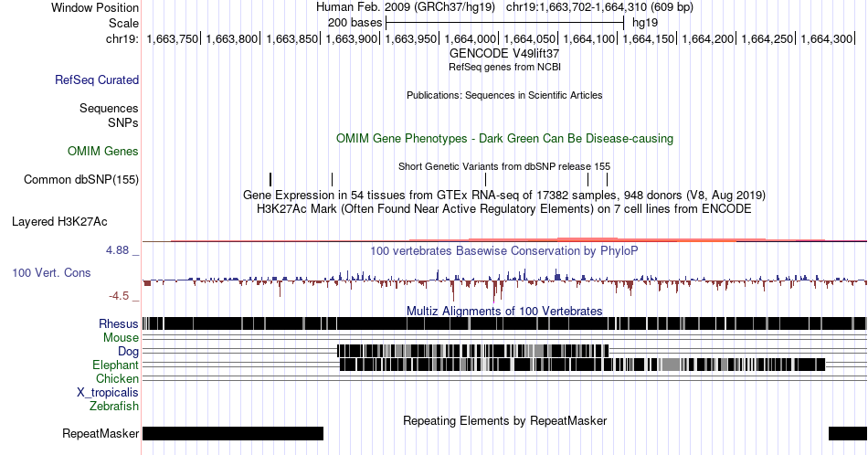The image size is (868, 455).
Task: Click Short Genetic Variants from dbSNP title
Action: point(504,166)
